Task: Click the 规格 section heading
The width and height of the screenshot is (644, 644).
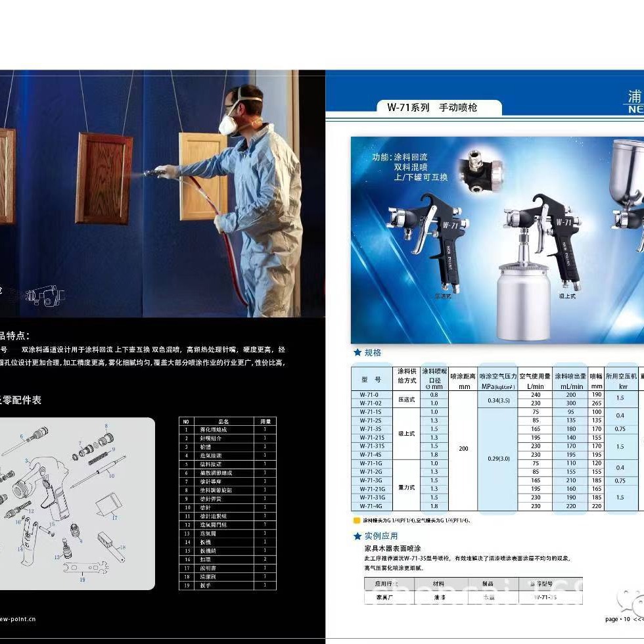Action: pos(373,352)
